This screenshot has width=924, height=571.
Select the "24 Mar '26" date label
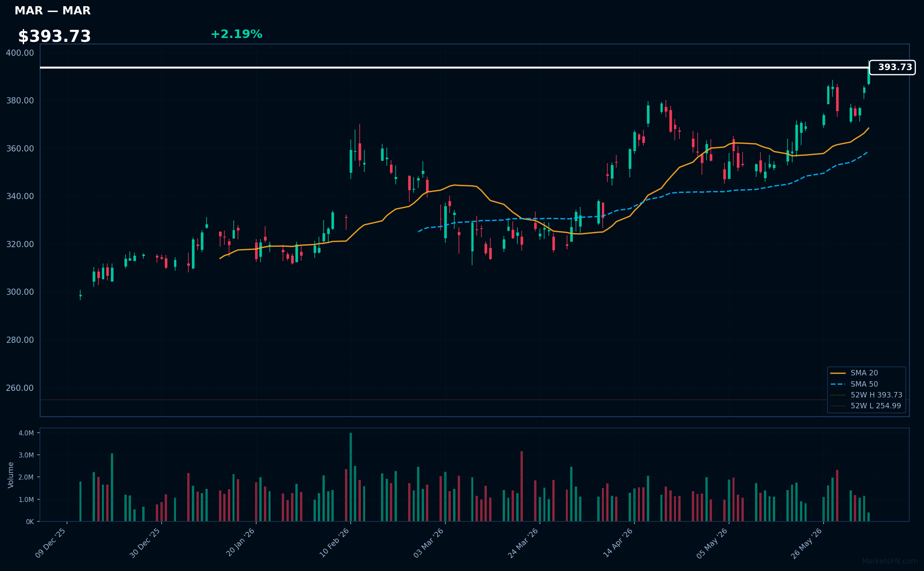coord(523,543)
